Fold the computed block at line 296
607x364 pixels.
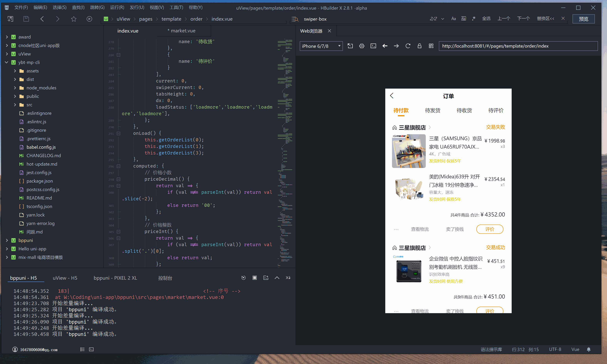(x=118, y=166)
